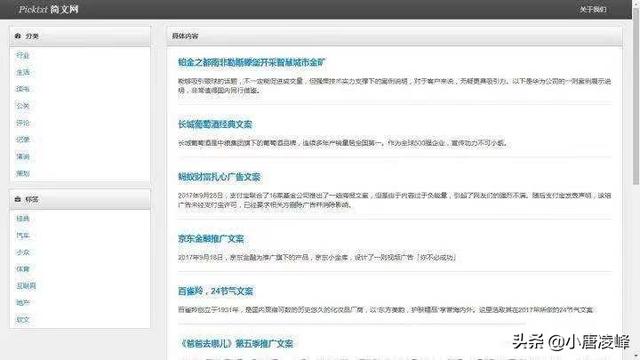Open the 长城葡萄酒经典文案 article
Viewport: 640px width, 360px height.
215,124
